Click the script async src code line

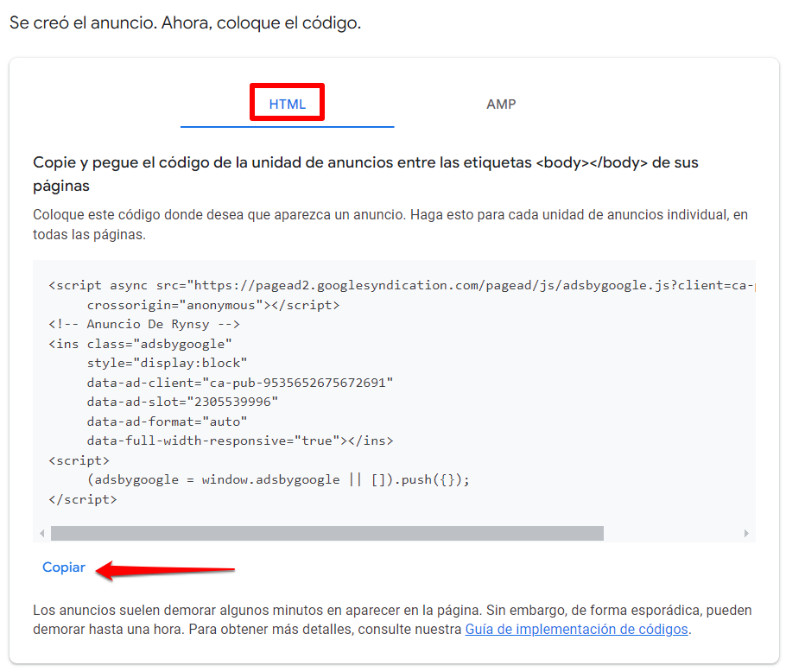click(402, 285)
